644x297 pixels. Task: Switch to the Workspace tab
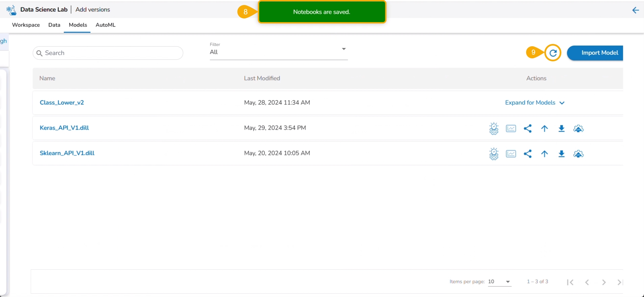[x=26, y=25]
